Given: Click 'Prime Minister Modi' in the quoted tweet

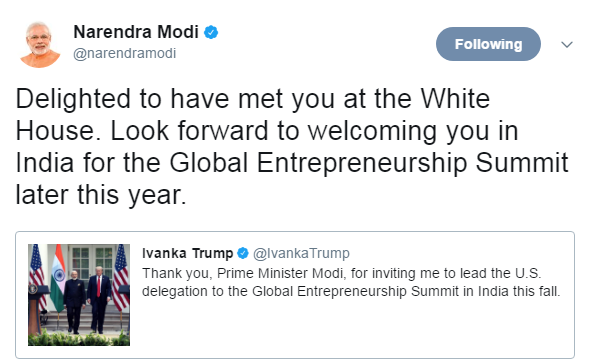Looking at the screenshot, I should pos(280,274).
